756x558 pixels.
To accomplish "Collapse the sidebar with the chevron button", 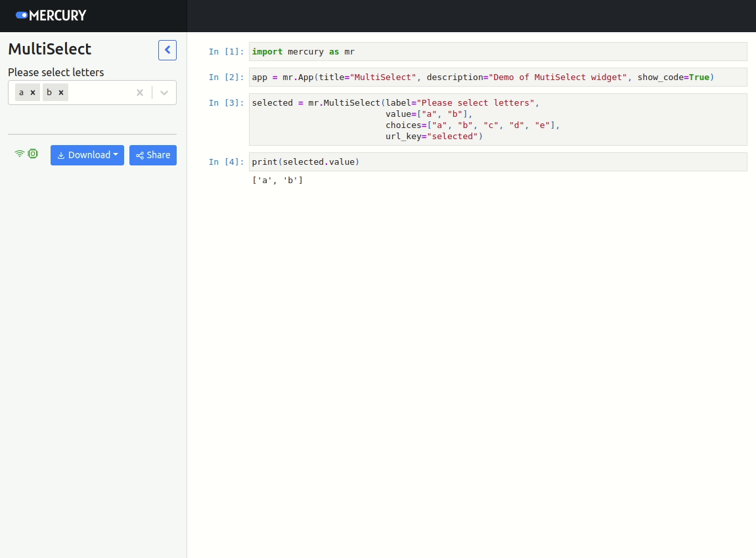I will point(167,50).
